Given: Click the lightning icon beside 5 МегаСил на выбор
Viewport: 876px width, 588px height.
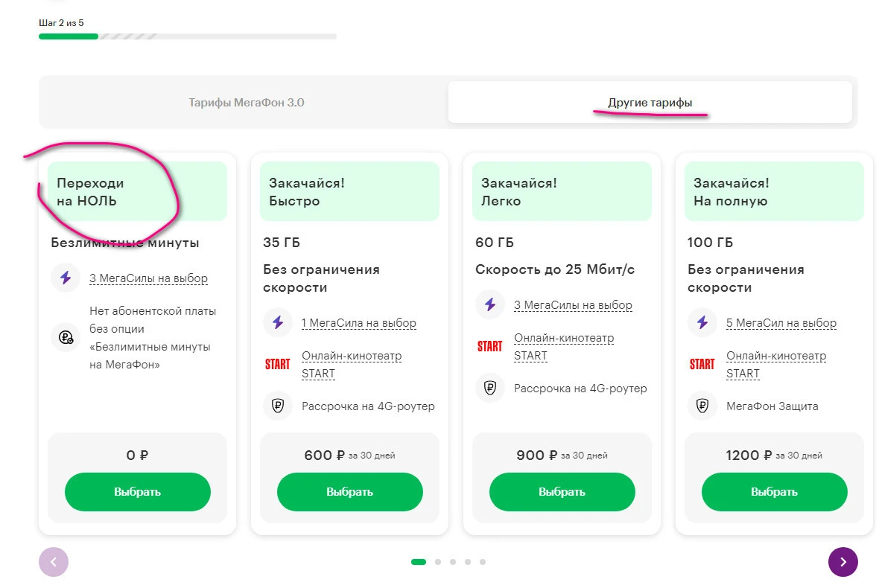Looking at the screenshot, I should coord(702,322).
